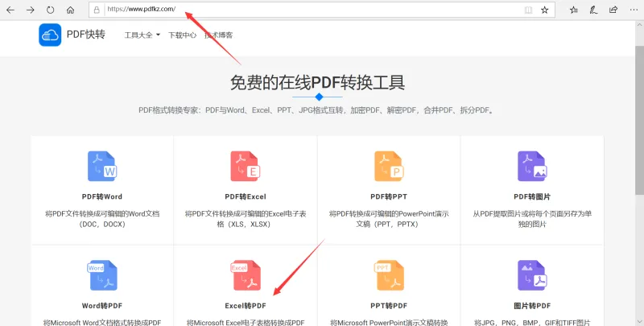
Task: Open reading view from the address bar
Action: tap(528, 10)
